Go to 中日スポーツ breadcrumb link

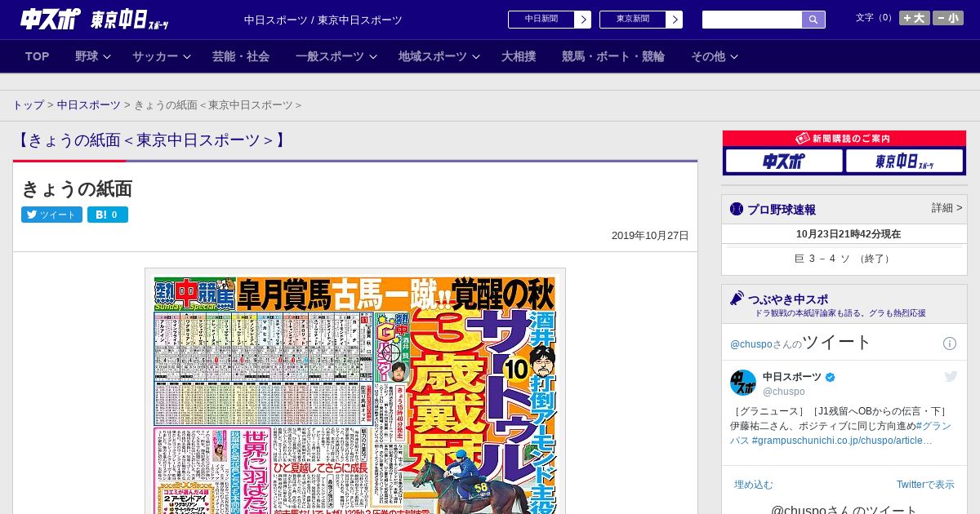click(x=89, y=105)
